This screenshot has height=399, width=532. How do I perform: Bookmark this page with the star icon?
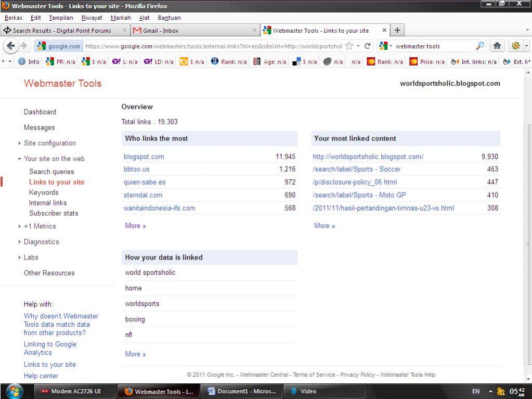click(349, 46)
